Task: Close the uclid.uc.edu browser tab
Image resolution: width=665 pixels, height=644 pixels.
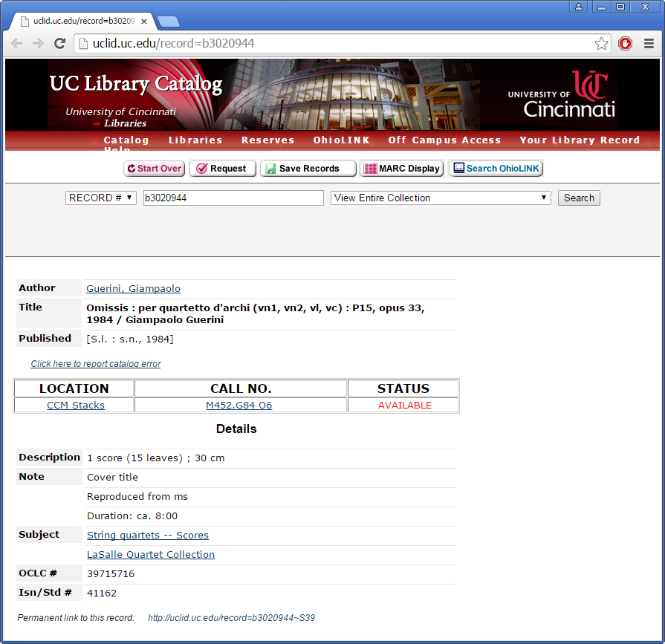Action: pos(144,22)
